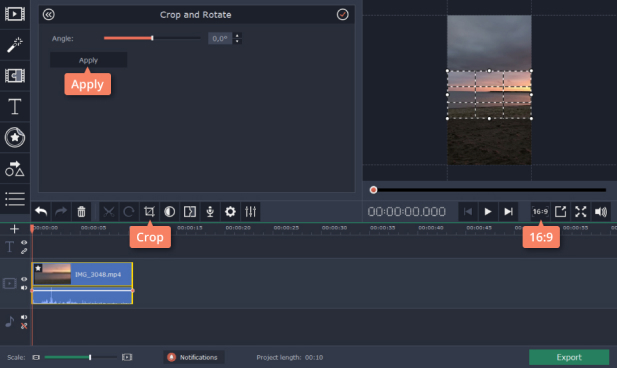
Task: Mute the audio track speaker icon
Action: pos(24,317)
